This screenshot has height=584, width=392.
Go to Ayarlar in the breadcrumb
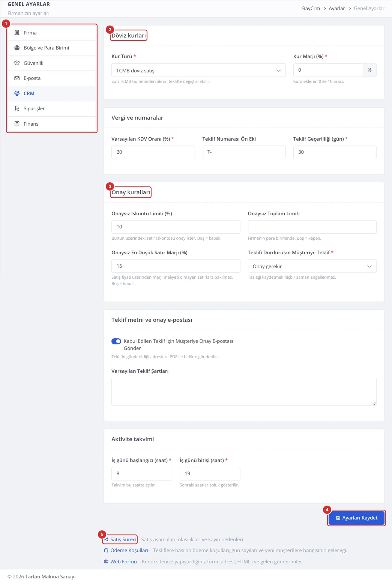(337, 8)
